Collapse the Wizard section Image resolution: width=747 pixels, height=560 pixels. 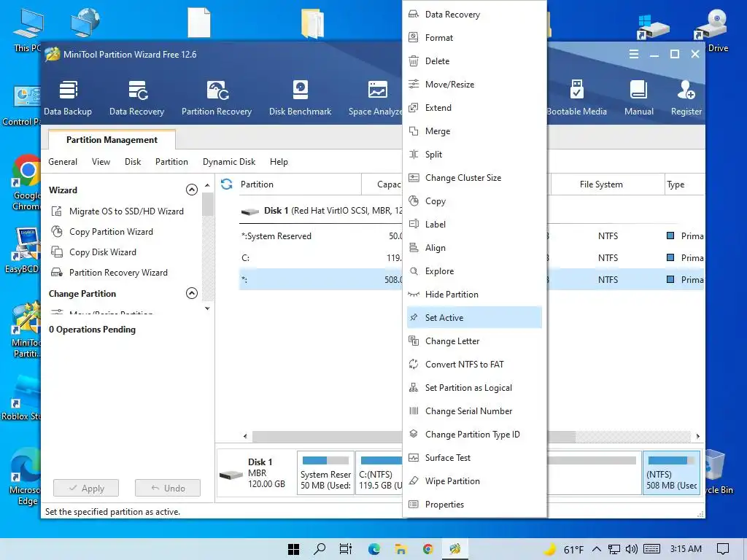192,190
